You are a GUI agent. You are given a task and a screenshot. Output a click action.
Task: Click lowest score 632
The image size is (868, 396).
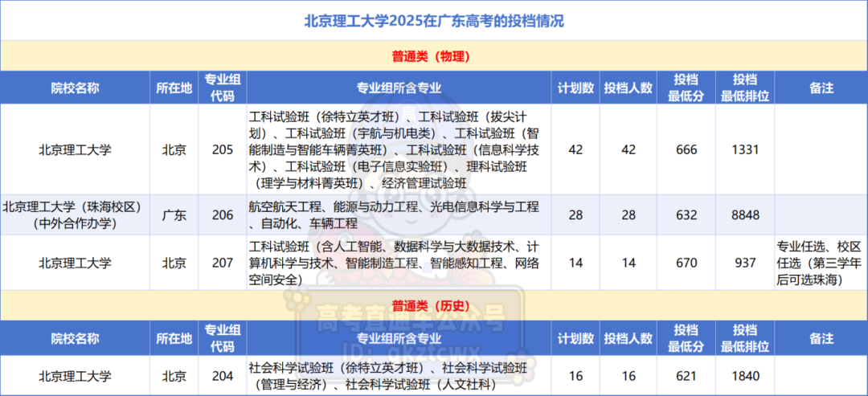pyautogui.click(x=686, y=214)
